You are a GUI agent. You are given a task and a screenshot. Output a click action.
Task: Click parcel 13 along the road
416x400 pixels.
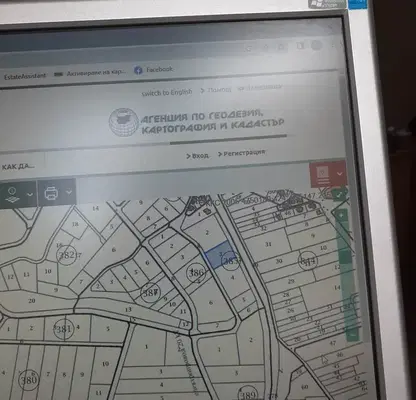tap(128, 310)
